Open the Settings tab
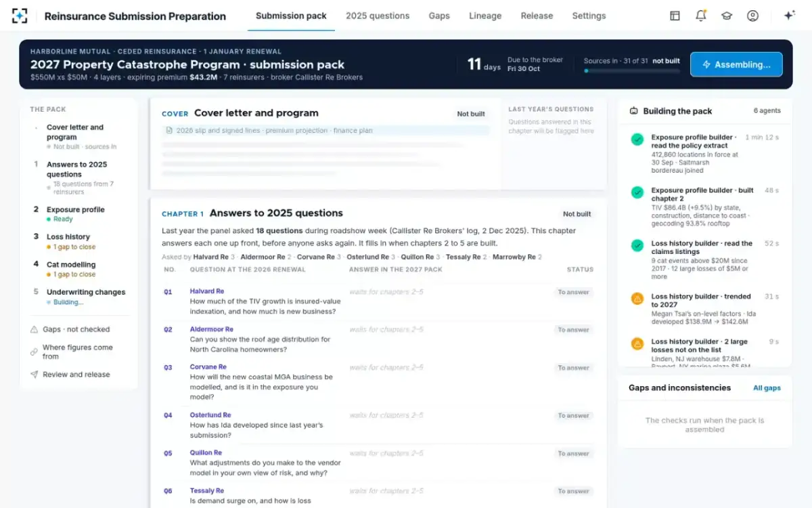 (589, 16)
